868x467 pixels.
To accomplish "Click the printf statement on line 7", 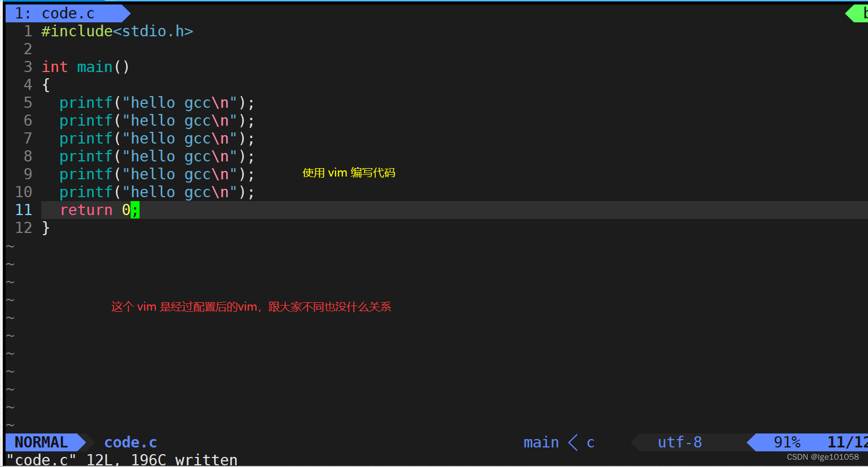I will pyautogui.click(x=157, y=139).
